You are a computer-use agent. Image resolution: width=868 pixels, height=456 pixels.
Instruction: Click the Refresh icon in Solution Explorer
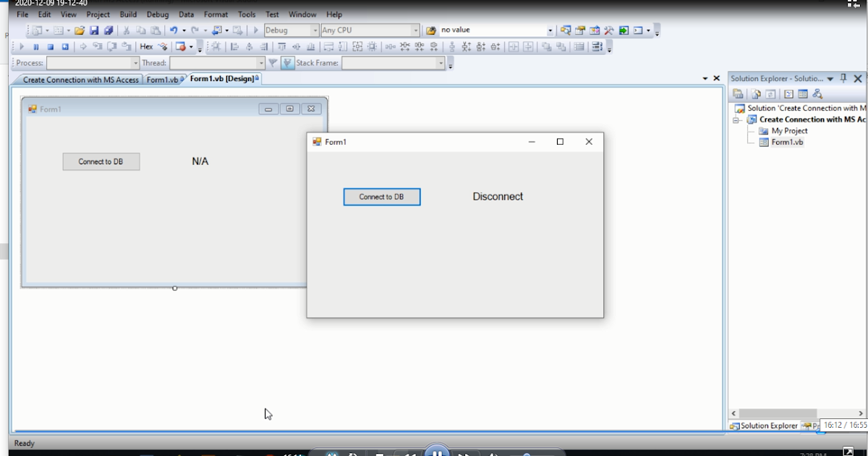point(771,93)
